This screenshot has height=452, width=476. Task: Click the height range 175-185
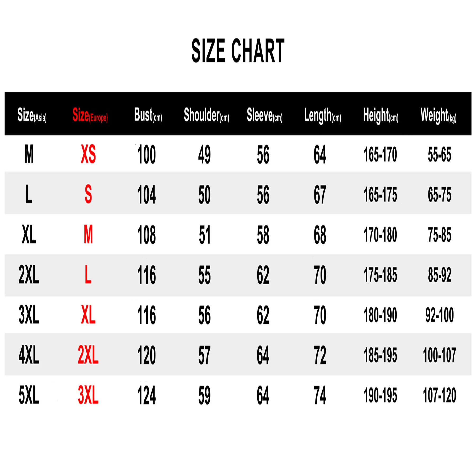(380, 275)
